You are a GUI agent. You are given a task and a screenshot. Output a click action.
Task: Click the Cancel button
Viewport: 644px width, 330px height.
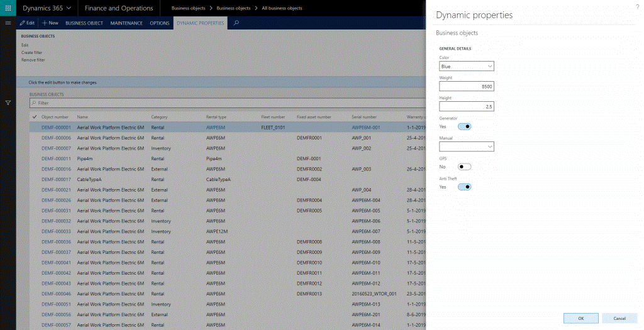(619, 318)
